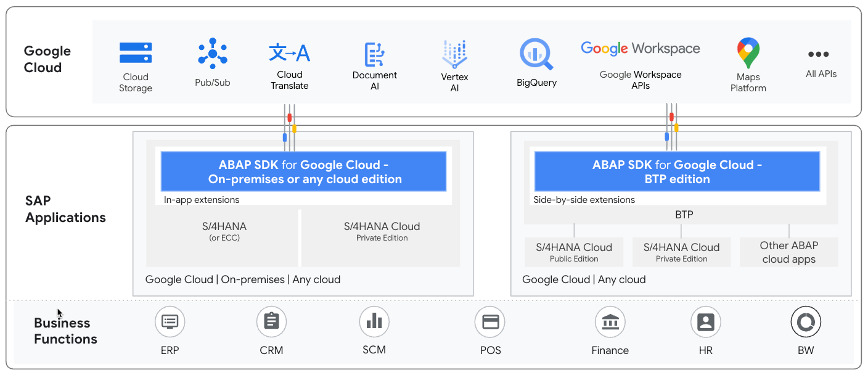Click the Other ABAP cloud apps box
Viewport: 868px width, 375px height.
(x=789, y=252)
